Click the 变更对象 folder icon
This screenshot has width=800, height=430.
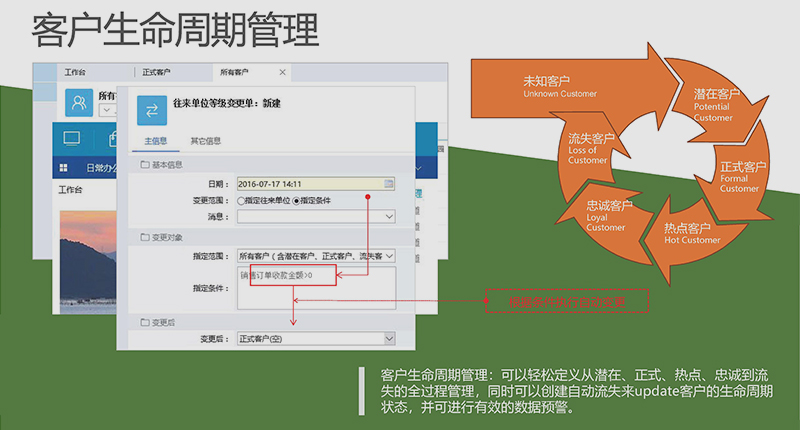[x=145, y=237]
